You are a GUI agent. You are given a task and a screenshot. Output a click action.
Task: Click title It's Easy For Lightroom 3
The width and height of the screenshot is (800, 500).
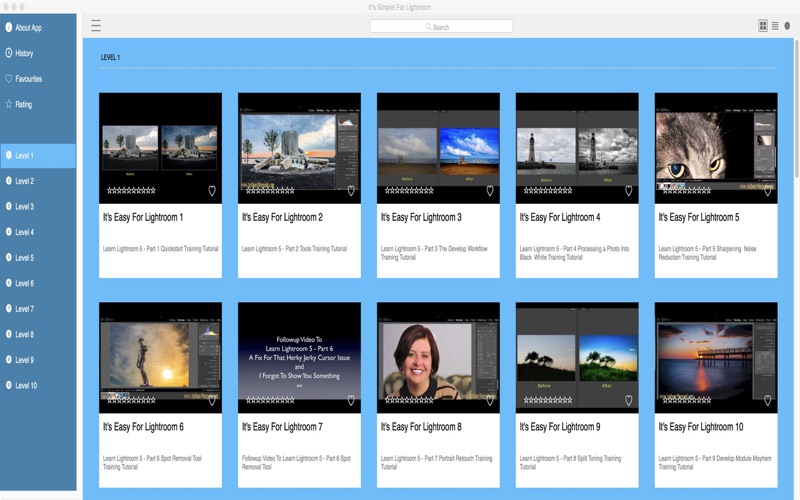421,217
